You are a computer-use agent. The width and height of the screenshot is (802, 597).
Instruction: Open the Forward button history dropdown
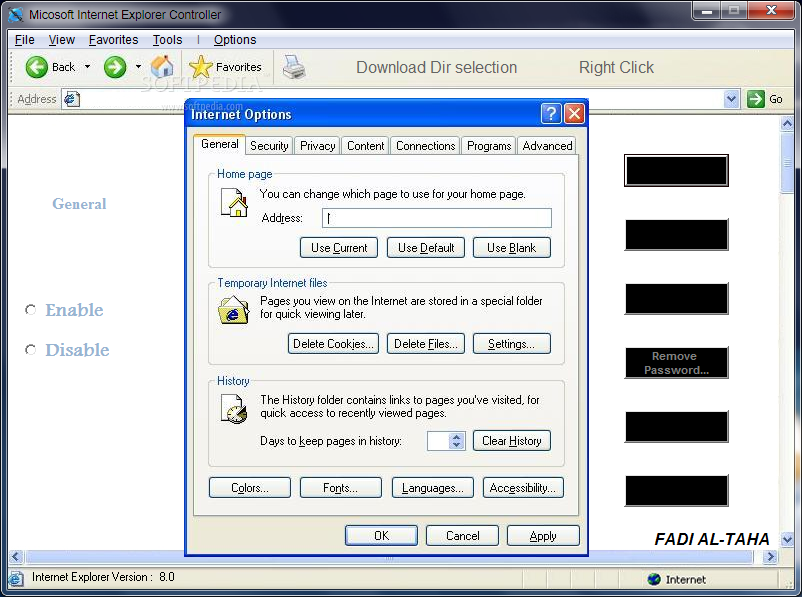coord(138,67)
